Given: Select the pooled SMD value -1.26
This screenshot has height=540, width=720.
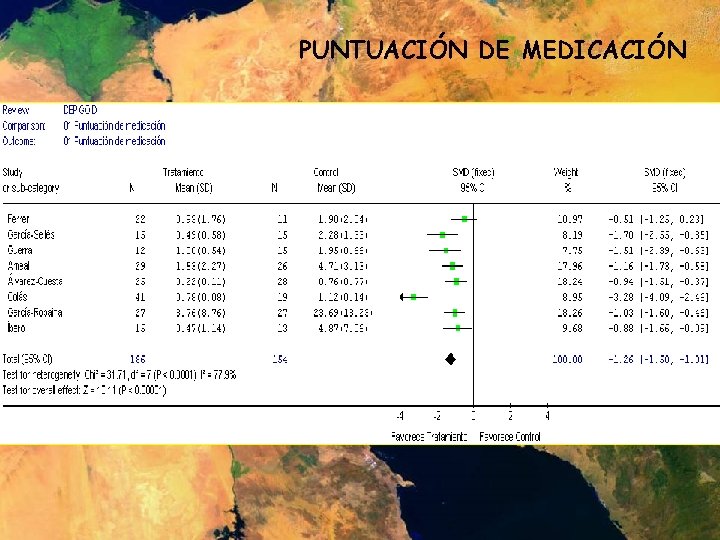Looking at the screenshot, I should click(621, 359).
